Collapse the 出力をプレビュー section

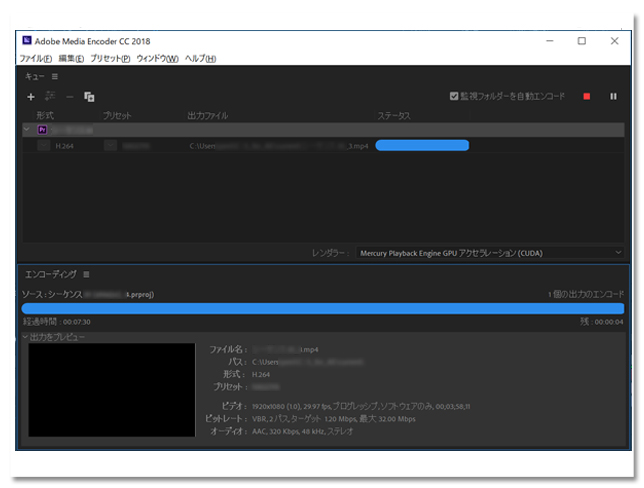tap(26, 337)
